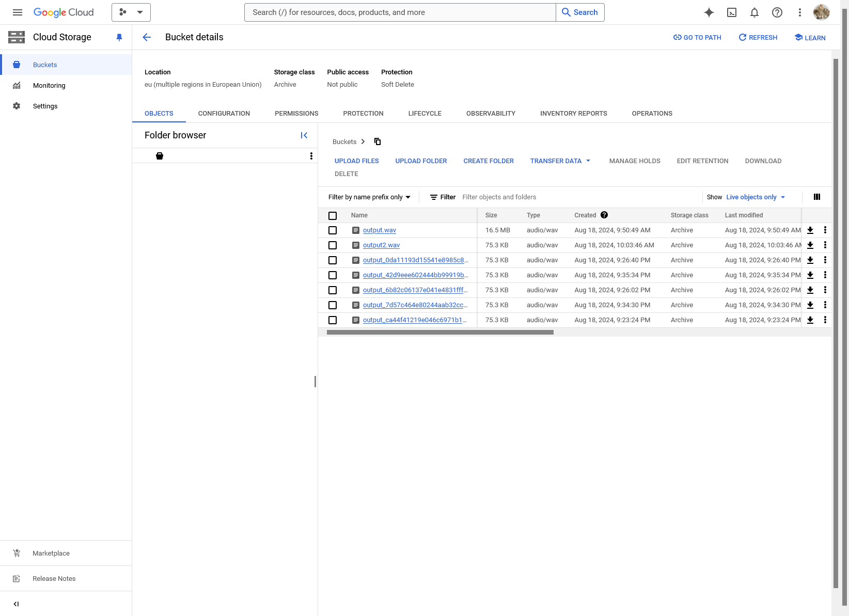The width and height of the screenshot is (849, 616).
Task: Go back with the left arrow
Action: tap(147, 37)
